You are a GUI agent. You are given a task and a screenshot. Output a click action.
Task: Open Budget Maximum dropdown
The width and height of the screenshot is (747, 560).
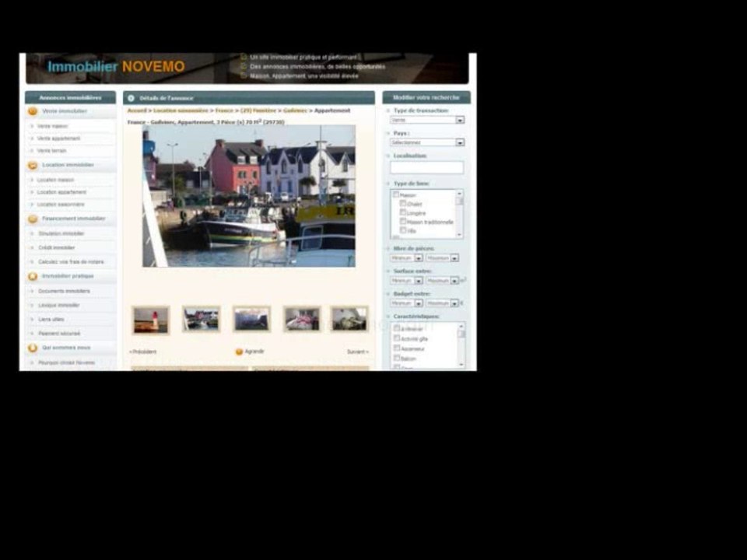click(x=442, y=304)
